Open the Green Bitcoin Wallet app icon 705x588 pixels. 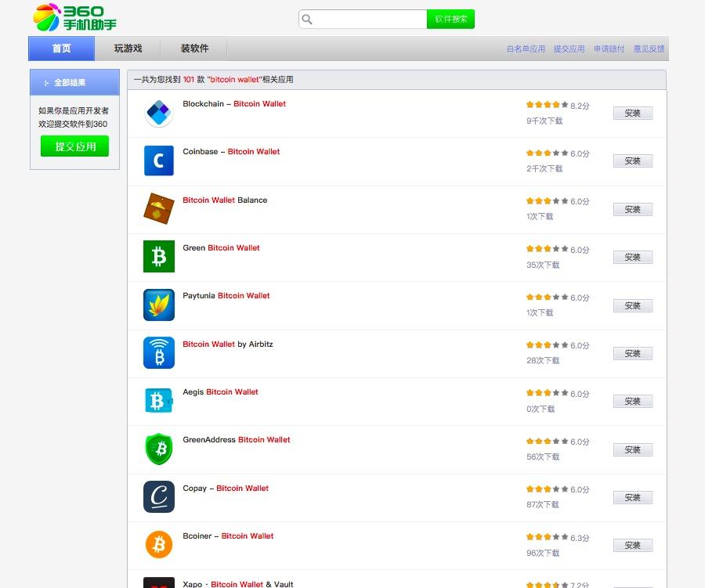pyautogui.click(x=159, y=256)
